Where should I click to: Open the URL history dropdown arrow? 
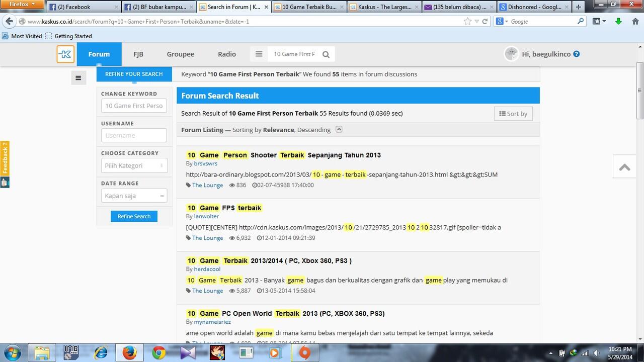click(476, 22)
